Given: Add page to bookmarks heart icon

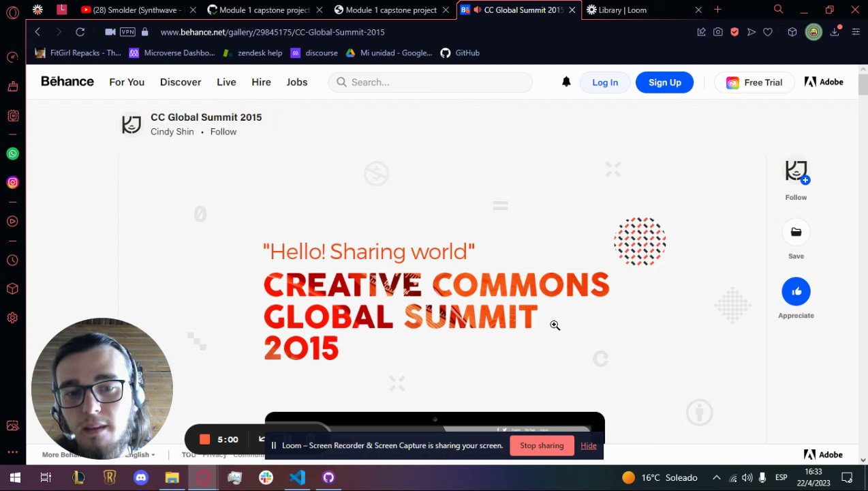Looking at the screenshot, I should tap(768, 32).
